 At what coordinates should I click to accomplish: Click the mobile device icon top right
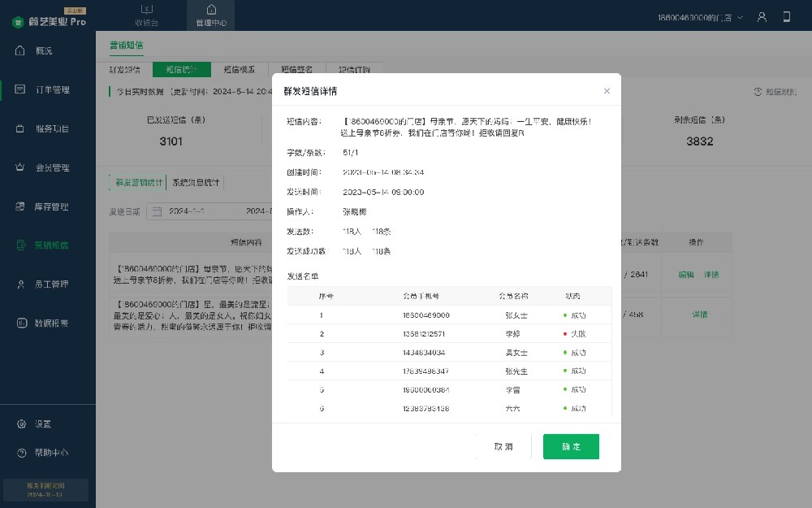[x=786, y=15]
